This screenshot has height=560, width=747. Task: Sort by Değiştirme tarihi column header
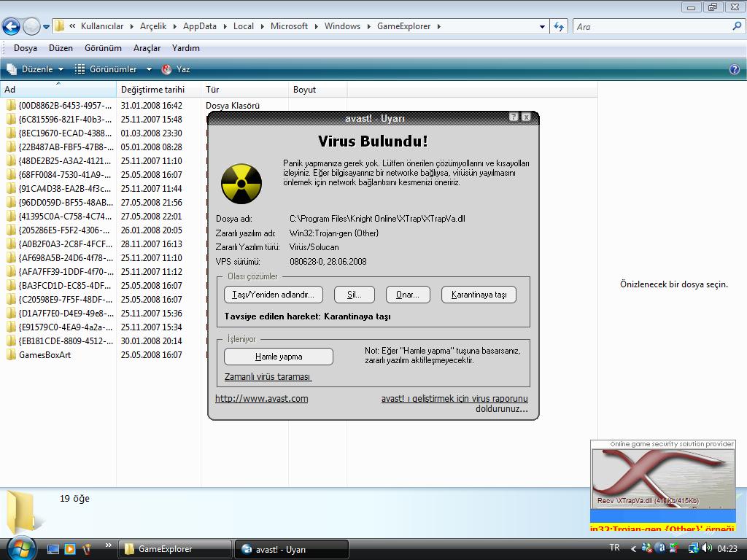pos(158,90)
